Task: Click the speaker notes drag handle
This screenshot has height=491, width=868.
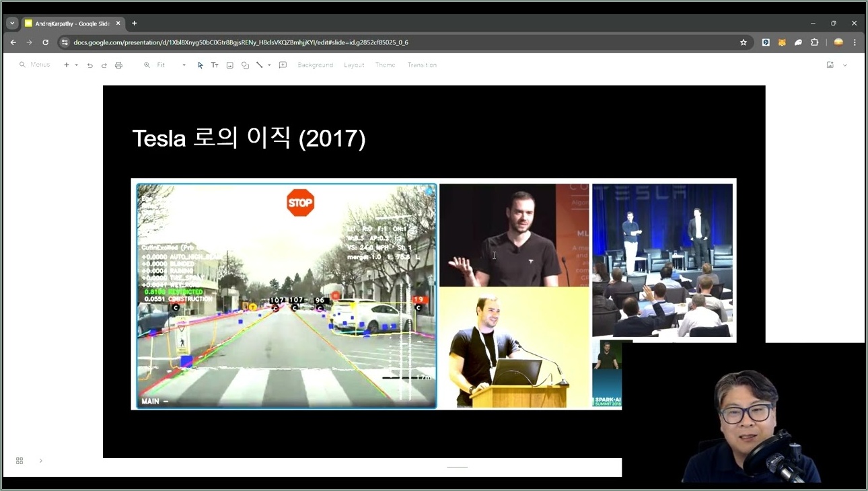Action: pyautogui.click(x=458, y=467)
